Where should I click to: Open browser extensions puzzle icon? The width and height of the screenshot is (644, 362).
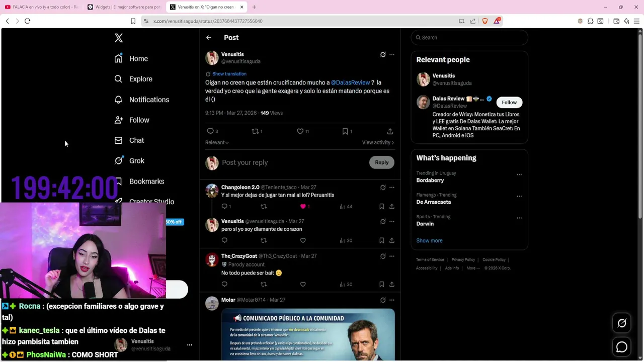click(x=590, y=21)
